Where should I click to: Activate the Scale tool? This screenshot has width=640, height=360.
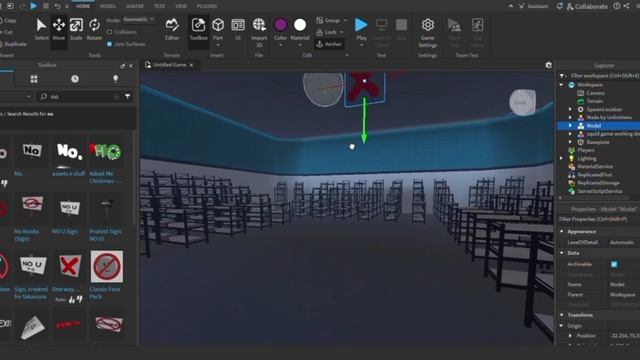point(76,29)
